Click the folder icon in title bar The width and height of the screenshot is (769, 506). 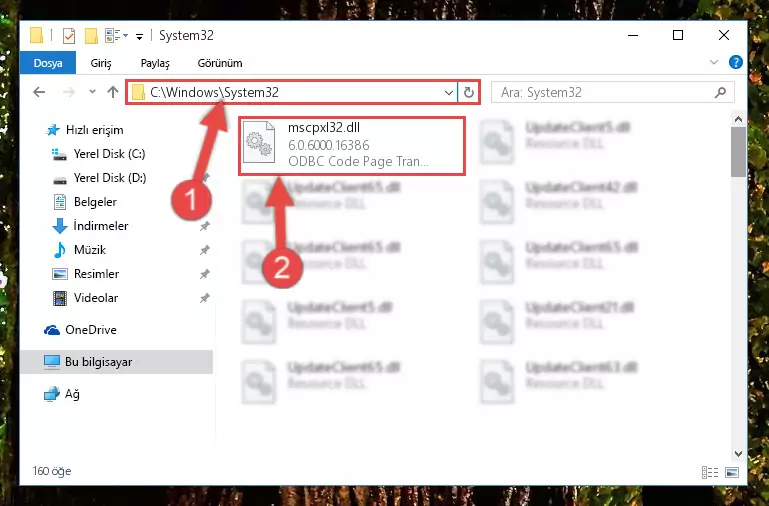coord(37,35)
